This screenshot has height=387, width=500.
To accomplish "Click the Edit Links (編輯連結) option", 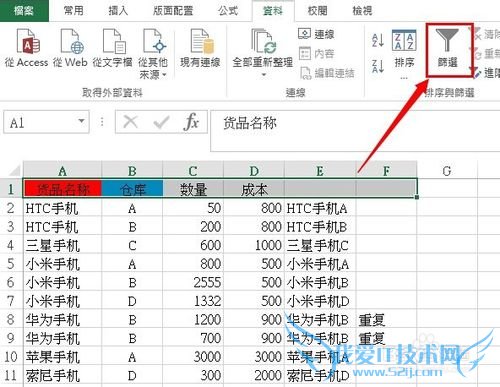I will pos(327,73).
